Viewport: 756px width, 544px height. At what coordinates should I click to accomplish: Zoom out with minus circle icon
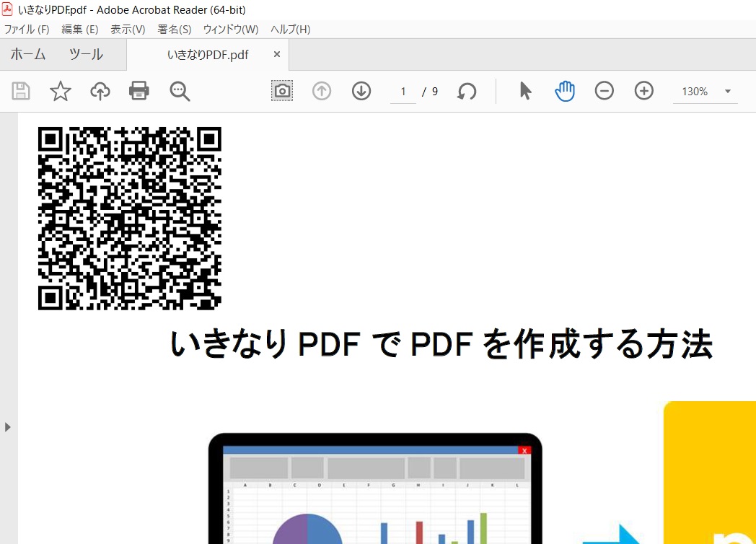tap(604, 91)
